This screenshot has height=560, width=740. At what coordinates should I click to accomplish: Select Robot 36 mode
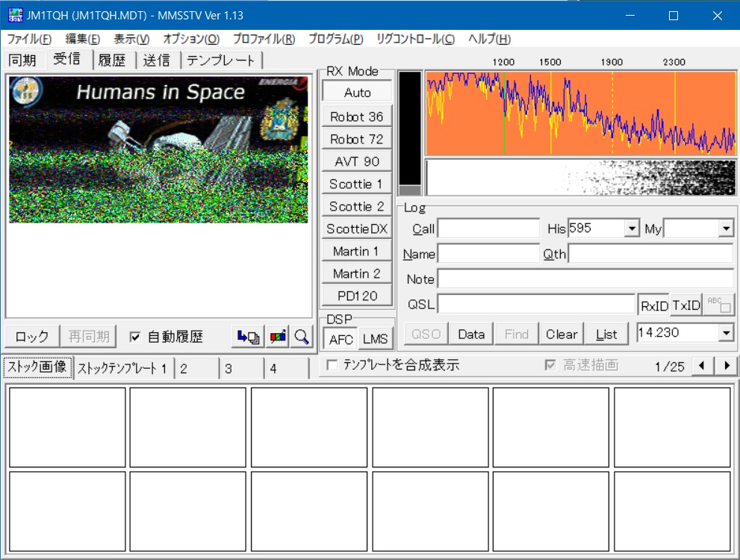click(357, 116)
